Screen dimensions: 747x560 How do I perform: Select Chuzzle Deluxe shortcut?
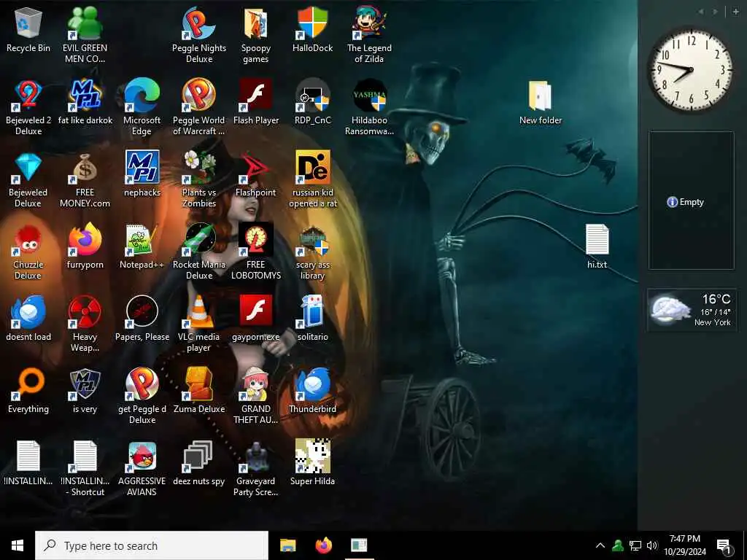coord(28,252)
